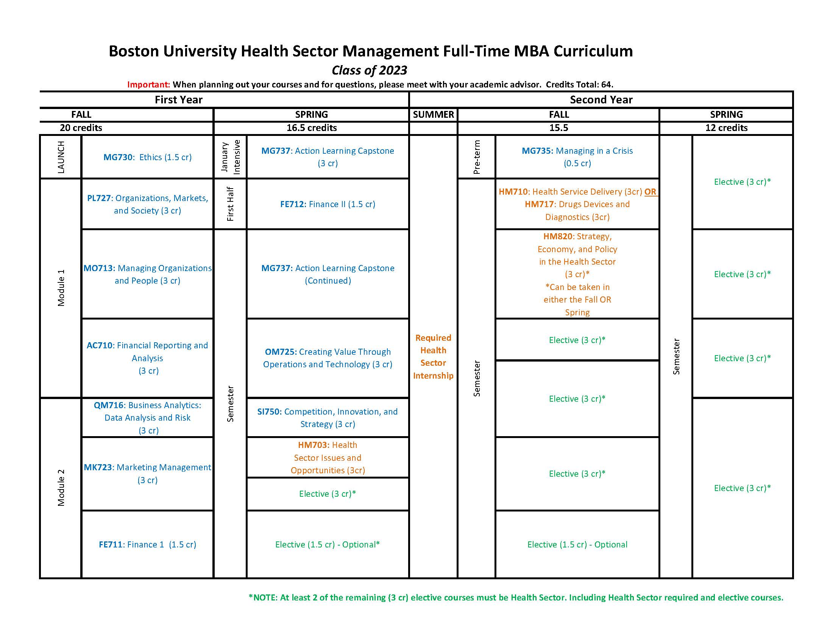Click second-year fall Elective (1.5 cr) - Optional

click(577, 544)
